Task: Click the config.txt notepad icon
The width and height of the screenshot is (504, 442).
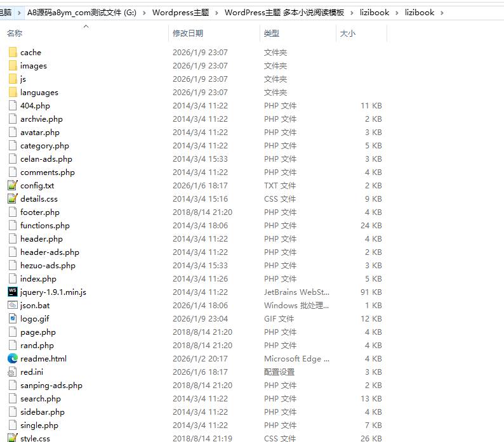Action: 13,186
